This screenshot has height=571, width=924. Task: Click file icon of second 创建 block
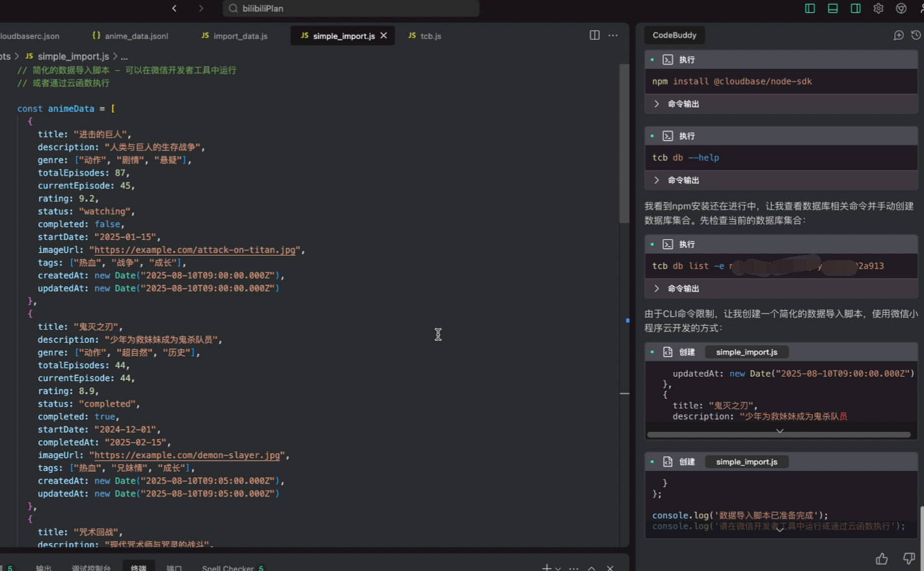(x=668, y=462)
